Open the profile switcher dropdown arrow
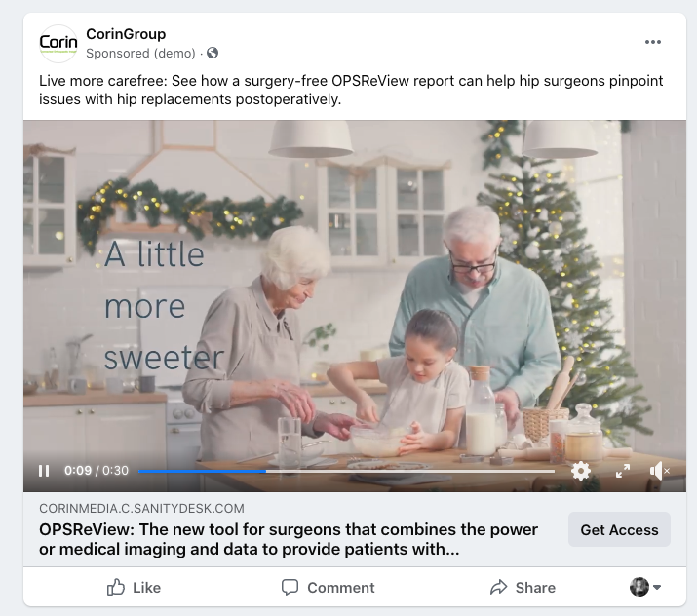Screen dimensions: 697x616 [x=657, y=587]
